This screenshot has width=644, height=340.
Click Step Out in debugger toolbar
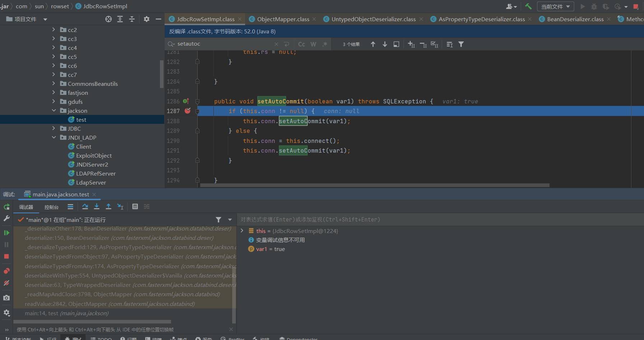[x=109, y=206]
